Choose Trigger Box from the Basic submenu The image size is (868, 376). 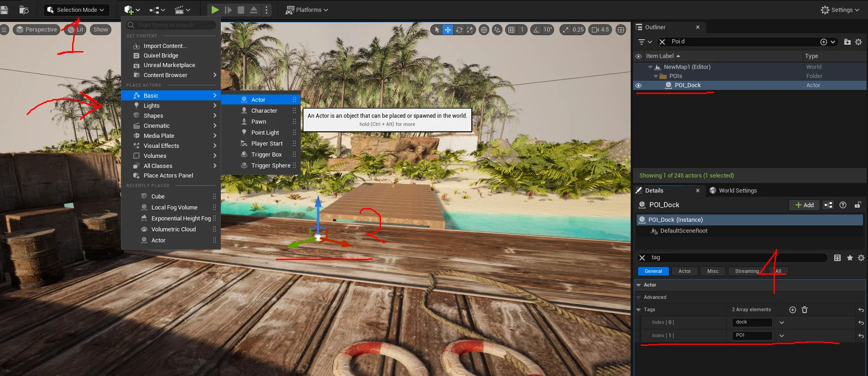point(266,155)
